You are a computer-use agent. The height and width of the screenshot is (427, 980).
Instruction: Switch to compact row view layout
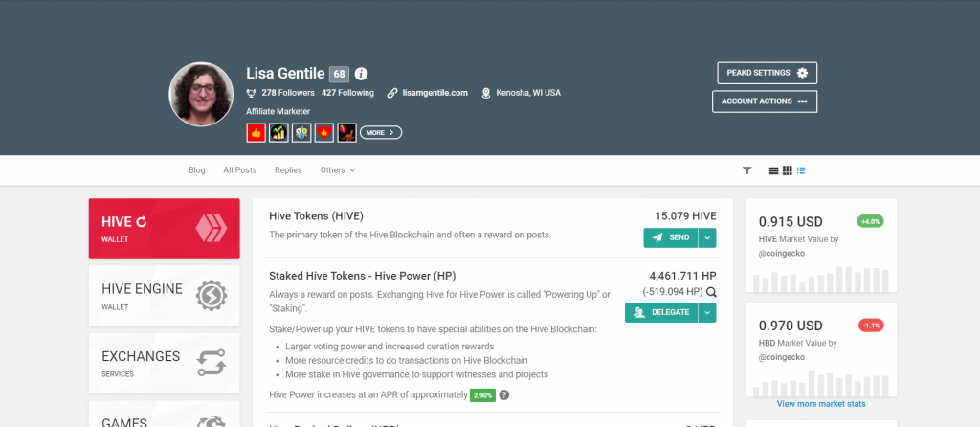point(773,170)
